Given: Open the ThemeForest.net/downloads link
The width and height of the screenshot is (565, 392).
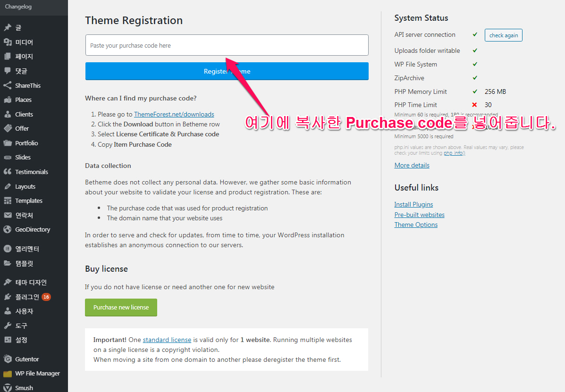Looking at the screenshot, I should coord(174,114).
